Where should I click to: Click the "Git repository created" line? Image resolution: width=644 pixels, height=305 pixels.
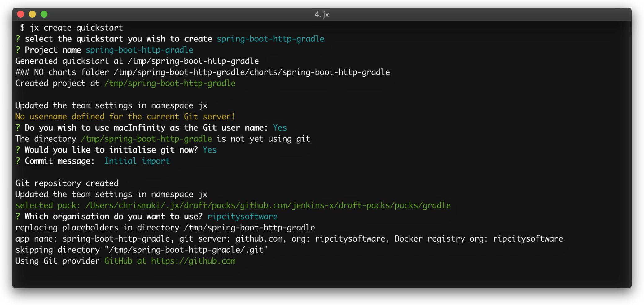(67, 183)
